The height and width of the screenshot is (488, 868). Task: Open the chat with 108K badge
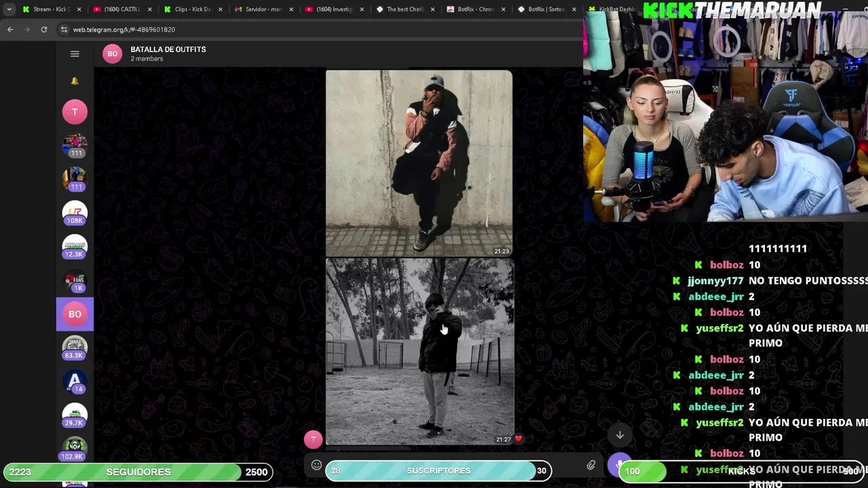point(75,213)
